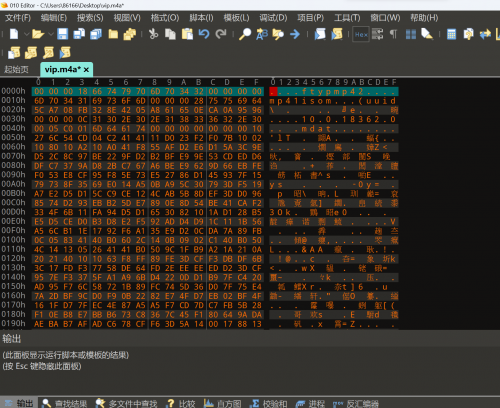
Task: Click the Run Script icon
Action: point(320,34)
